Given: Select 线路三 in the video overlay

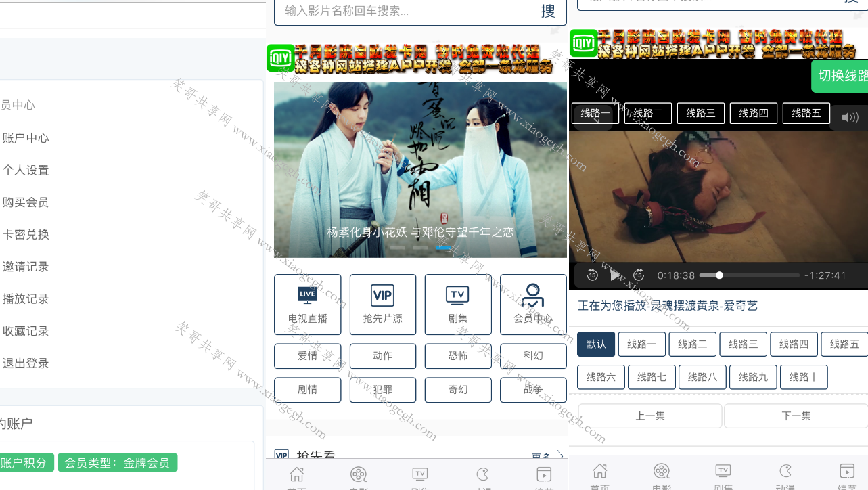Looking at the screenshot, I should pyautogui.click(x=701, y=113).
